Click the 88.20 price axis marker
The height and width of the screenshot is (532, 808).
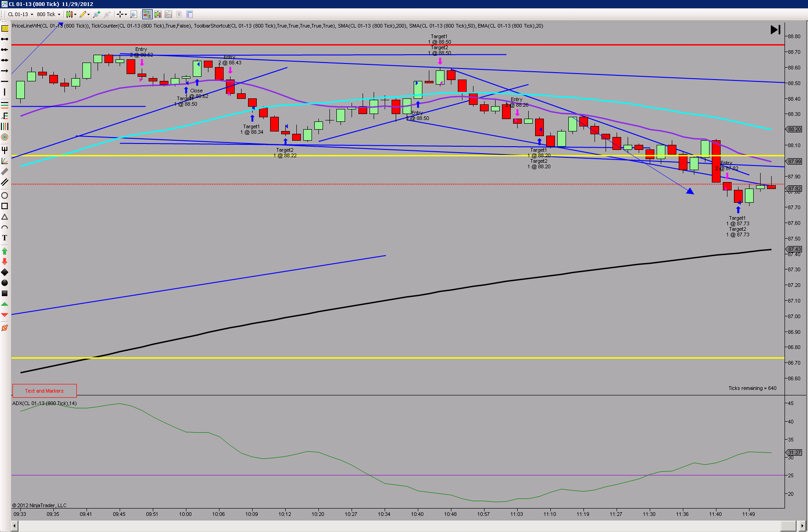pos(794,129)
